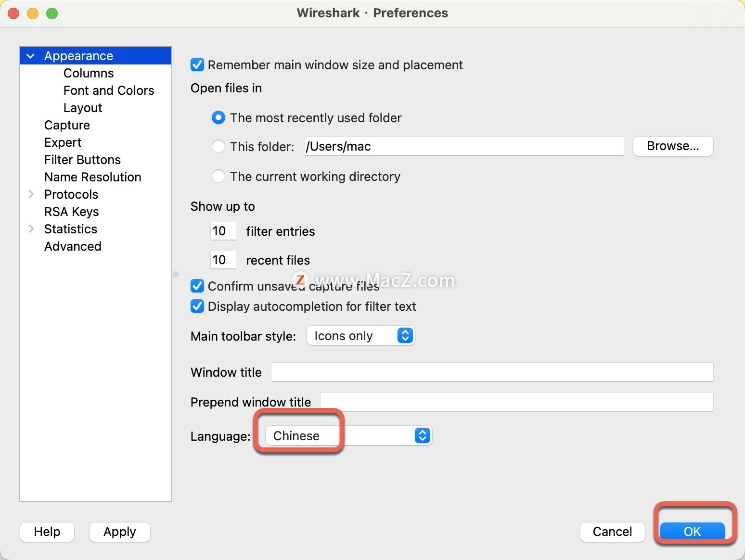Open Name Resolution preferences
This screenshot has width=745, height=560.
pos(92,177)
